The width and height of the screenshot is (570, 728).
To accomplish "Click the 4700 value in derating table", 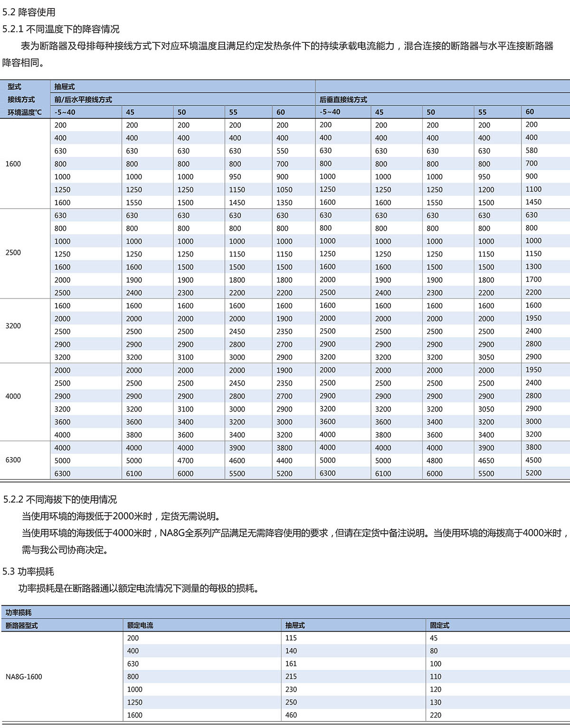I will 185,461.
